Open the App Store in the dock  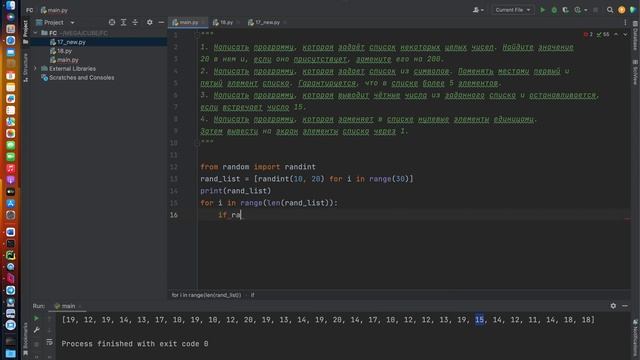pos(11,203)
